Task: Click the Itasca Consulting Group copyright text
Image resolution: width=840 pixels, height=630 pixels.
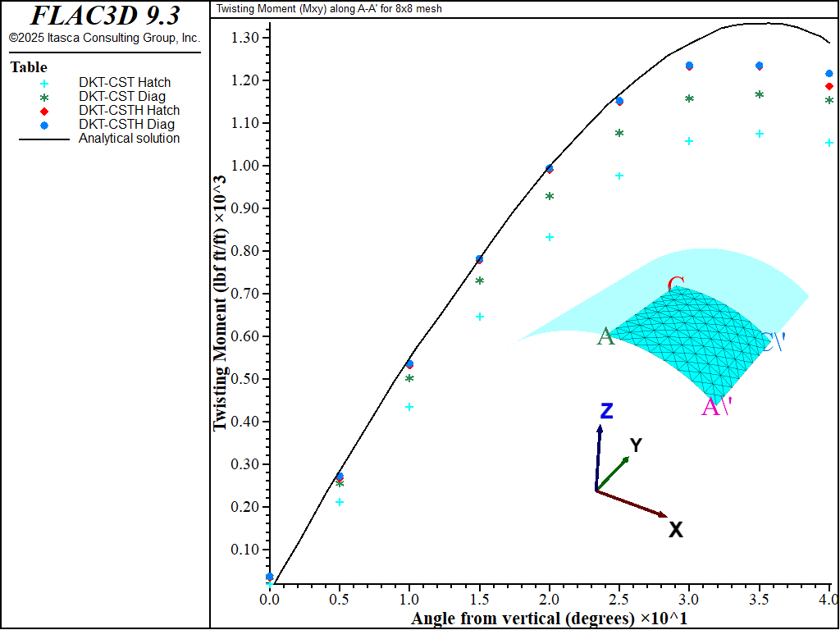Action: click(x=104, y=38)
